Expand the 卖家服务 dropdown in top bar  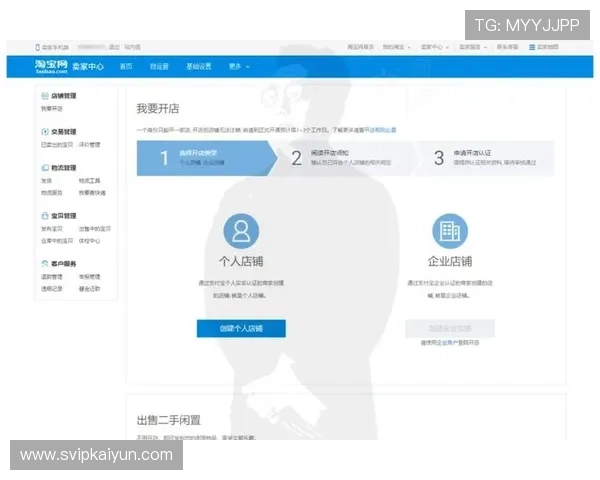473,47
